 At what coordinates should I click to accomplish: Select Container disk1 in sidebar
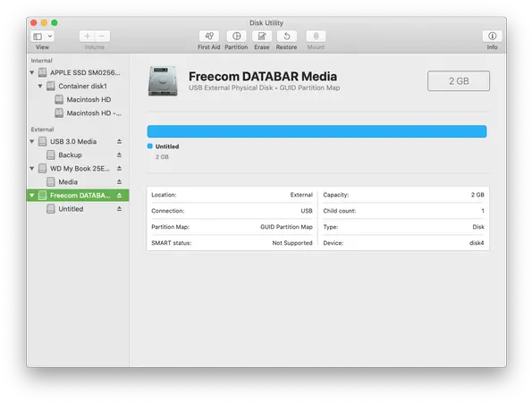pos(78,86)
